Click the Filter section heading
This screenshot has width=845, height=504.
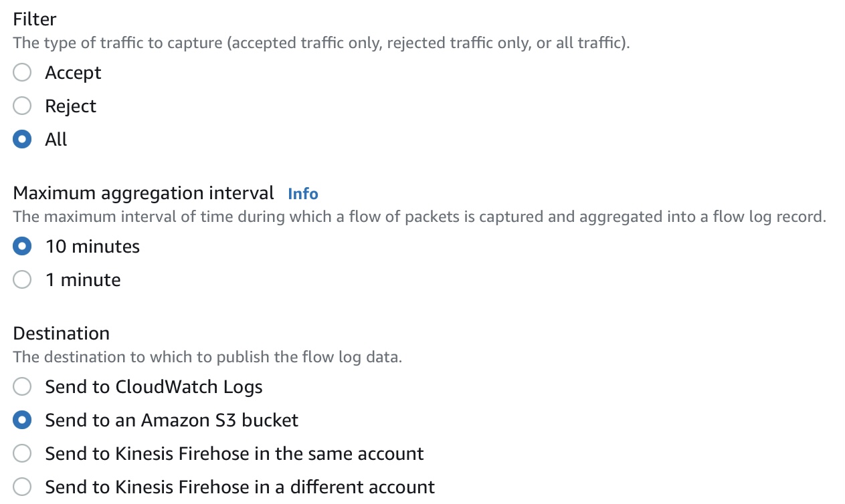35,19
